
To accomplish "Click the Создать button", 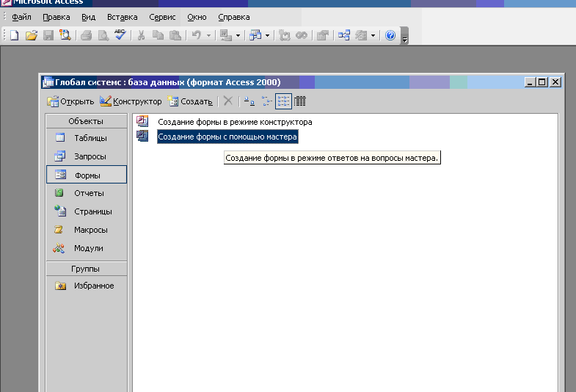I will click(190, 101).
